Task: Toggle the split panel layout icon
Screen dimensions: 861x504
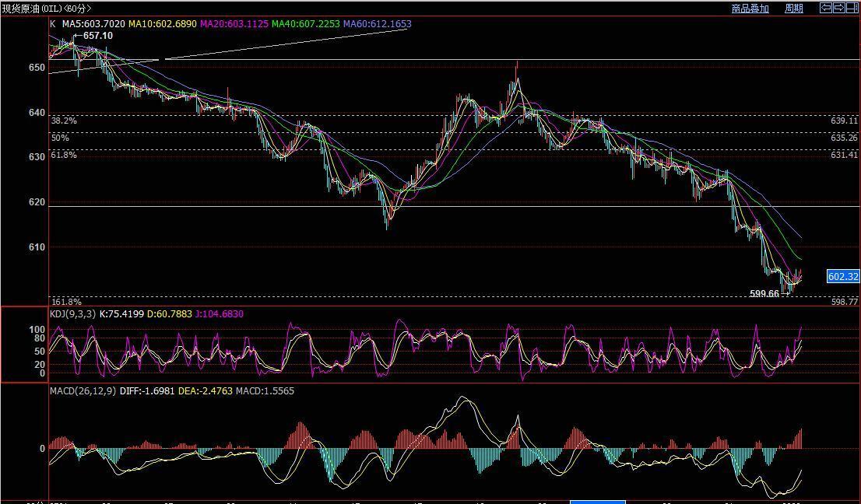Action: coord(852,8)
